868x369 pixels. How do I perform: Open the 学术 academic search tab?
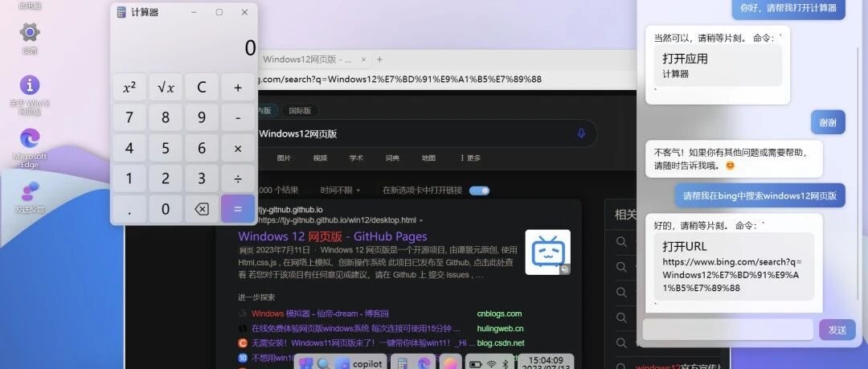(x=356, y=158)
